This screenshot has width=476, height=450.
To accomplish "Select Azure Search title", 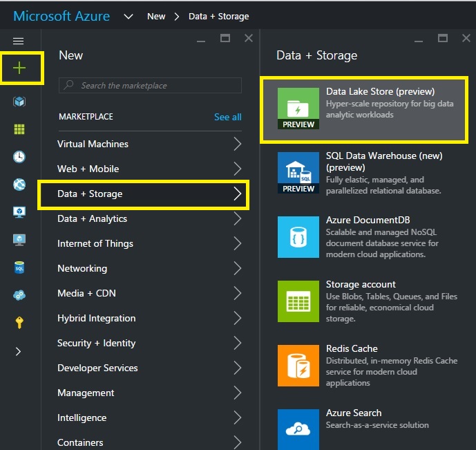I will (354, 413).
